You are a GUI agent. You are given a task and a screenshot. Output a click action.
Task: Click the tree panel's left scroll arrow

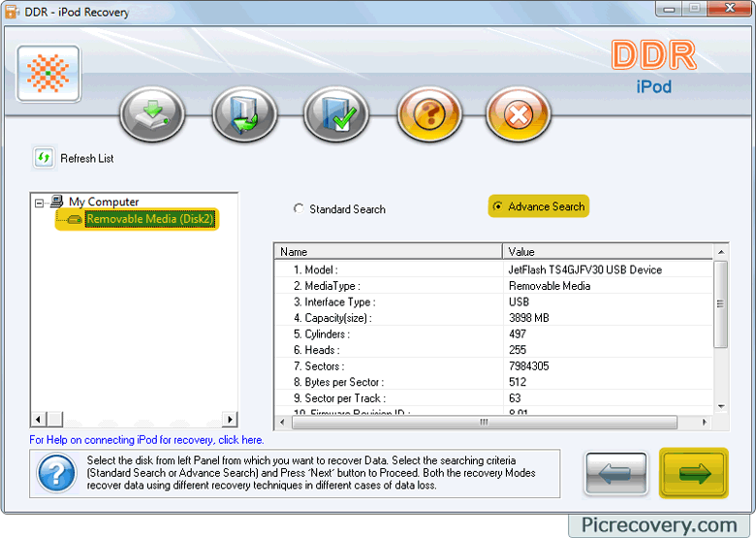(39, 419)
